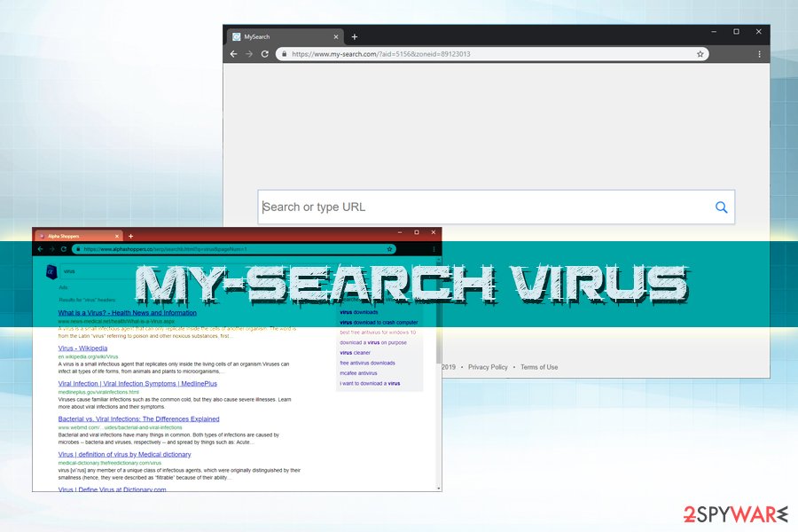Open the Alpha Shoppers window's three-dot menu

coord(434,249)
